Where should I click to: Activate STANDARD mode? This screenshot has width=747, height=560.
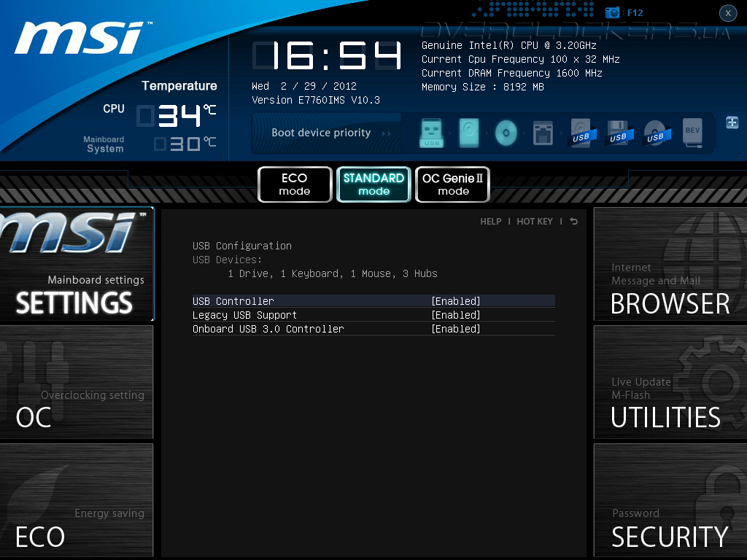point(373,184)
